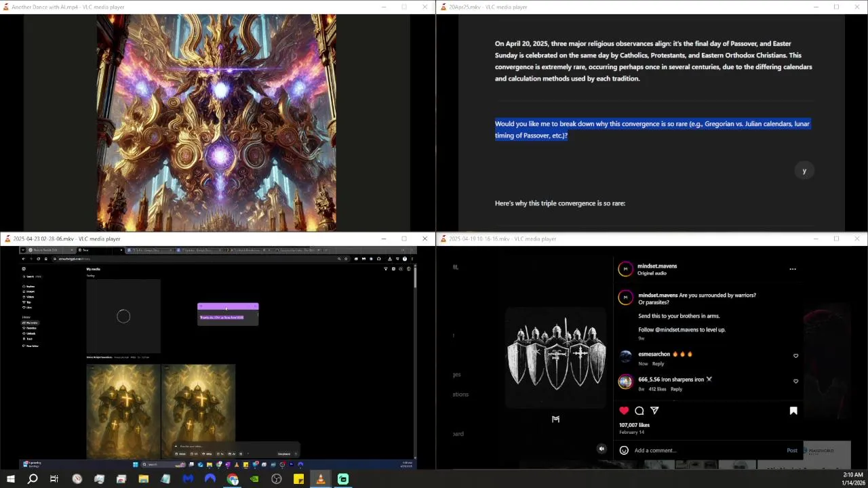Viewport: 868px width, 488px height.
Task: Open Google Chrome on the taskbar
Action: pos(233,479)
